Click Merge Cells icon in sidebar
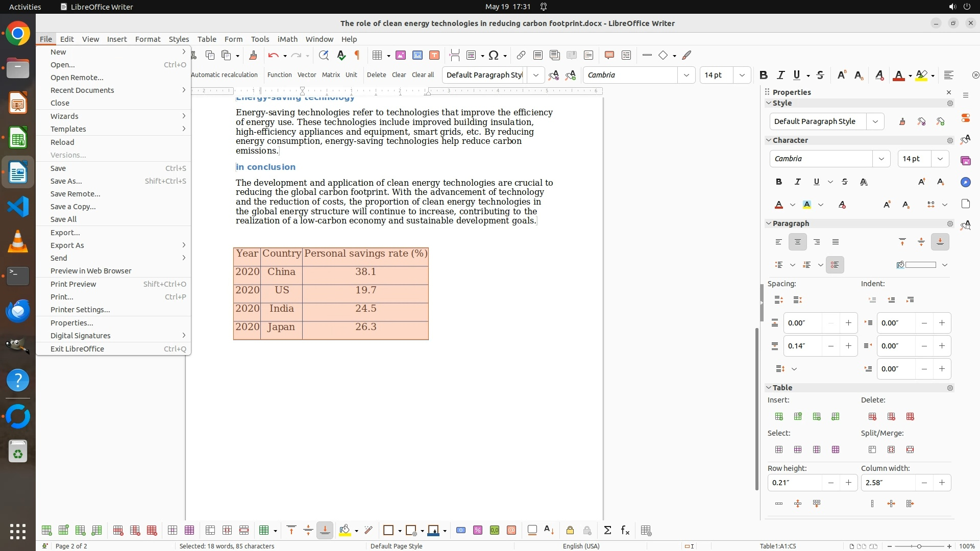The width and height of the screenshot is (980, 551). coord(872,449)
